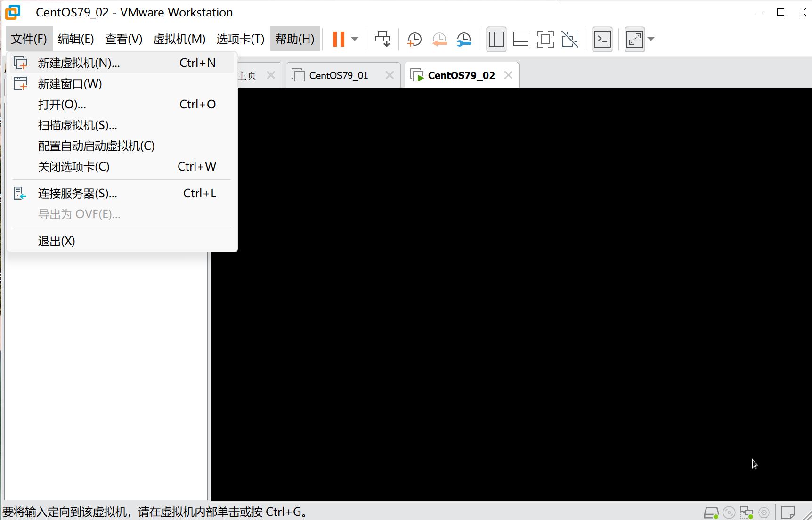The width and height of the screenshot is (812, 520).
Task: Select 连接服务器(S)... menu entry
Action: (122, 193)
